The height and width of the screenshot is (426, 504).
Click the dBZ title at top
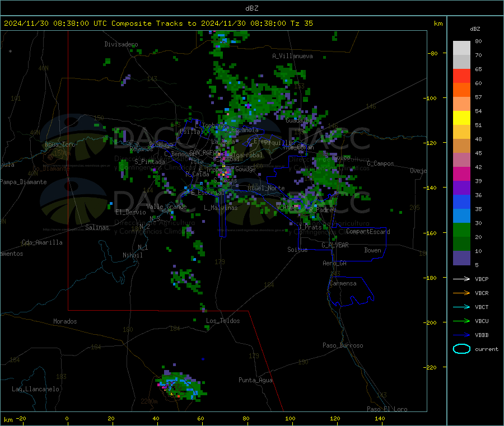(x=251, y=8)
